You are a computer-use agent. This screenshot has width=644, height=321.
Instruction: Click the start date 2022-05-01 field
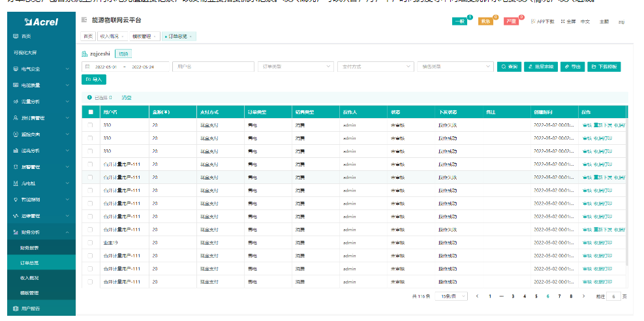(x=106, y=67)
